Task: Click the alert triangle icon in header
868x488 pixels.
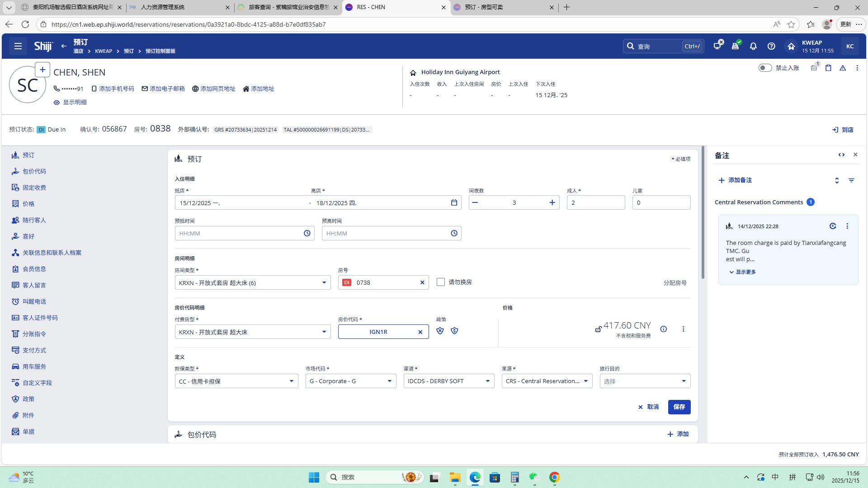Action: click(843, 68)
